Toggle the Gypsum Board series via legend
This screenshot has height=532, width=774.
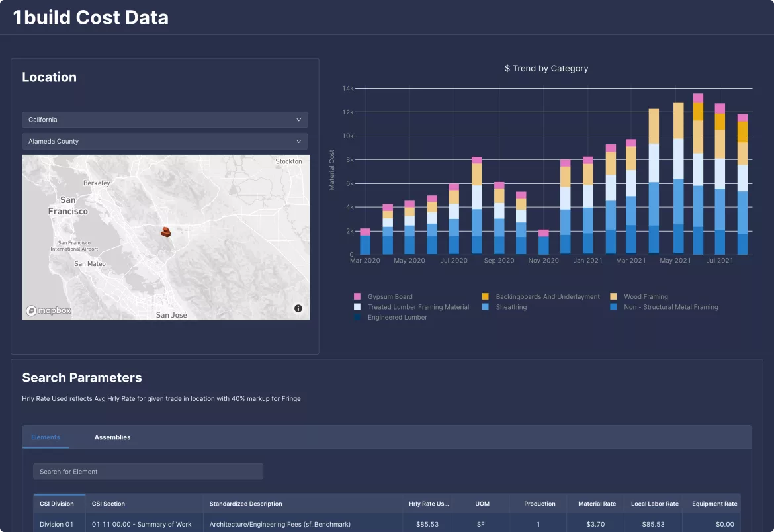pos(358,296)
